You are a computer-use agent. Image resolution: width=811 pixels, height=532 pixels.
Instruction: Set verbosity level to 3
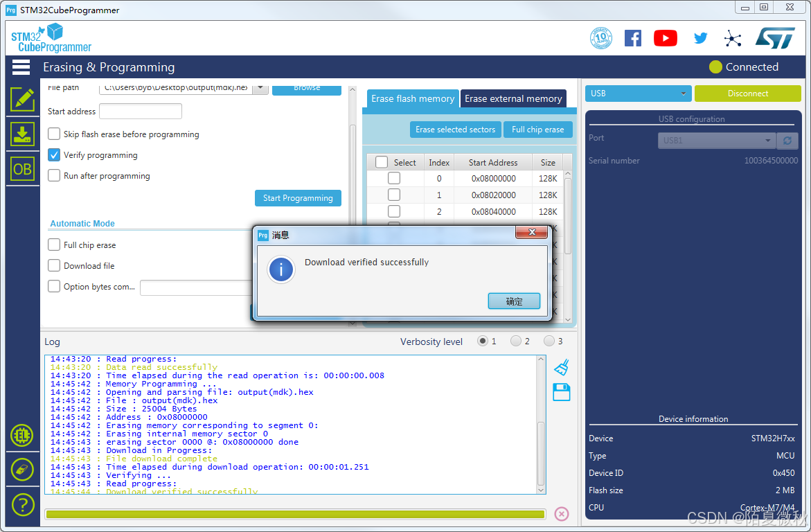pyautogui.click(x=549, y=341)
